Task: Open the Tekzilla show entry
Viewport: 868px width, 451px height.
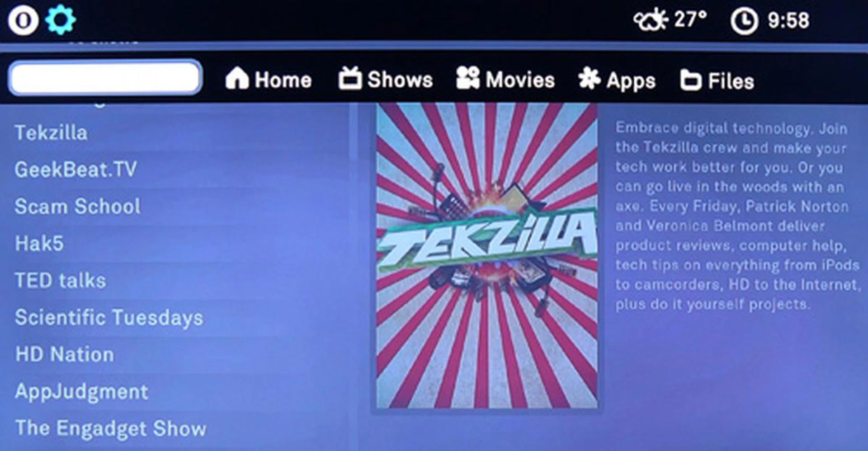Action: [51, 133]
